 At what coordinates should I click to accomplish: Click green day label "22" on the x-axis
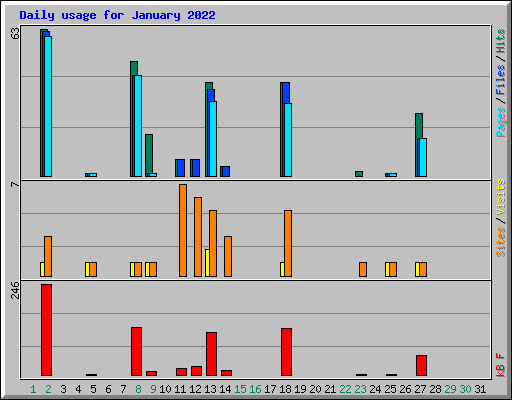345,389
